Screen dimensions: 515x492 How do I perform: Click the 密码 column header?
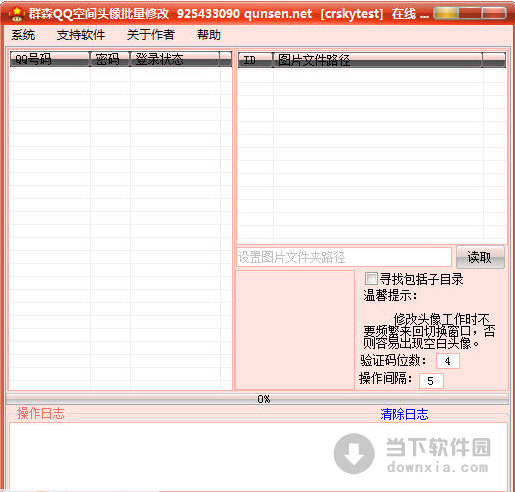tap(110, 59)
